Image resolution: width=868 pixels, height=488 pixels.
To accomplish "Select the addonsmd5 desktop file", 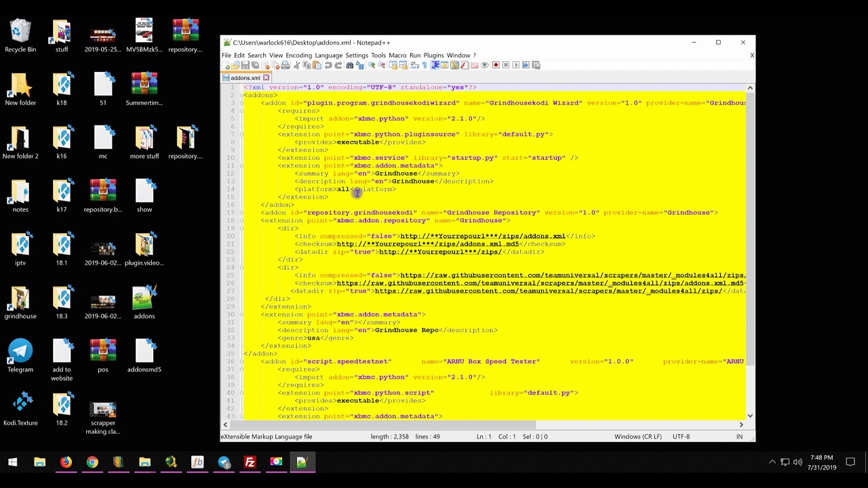I will tap(144, 357).
